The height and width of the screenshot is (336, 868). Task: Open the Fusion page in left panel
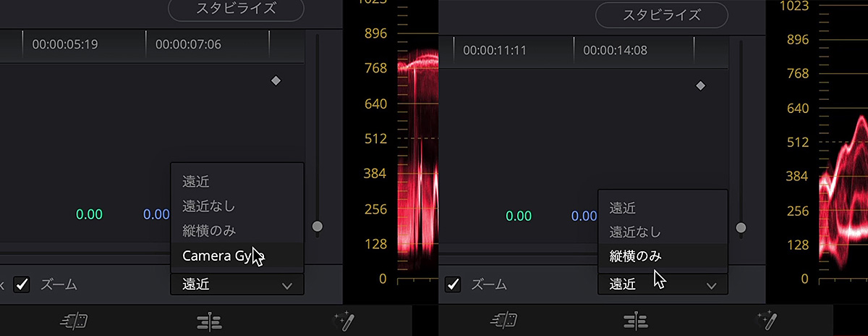pos(341,319)
